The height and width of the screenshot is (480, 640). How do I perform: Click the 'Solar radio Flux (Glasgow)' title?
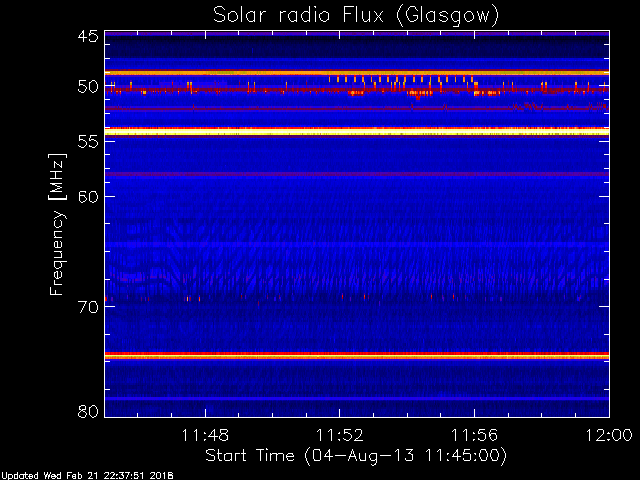[356, 15]
